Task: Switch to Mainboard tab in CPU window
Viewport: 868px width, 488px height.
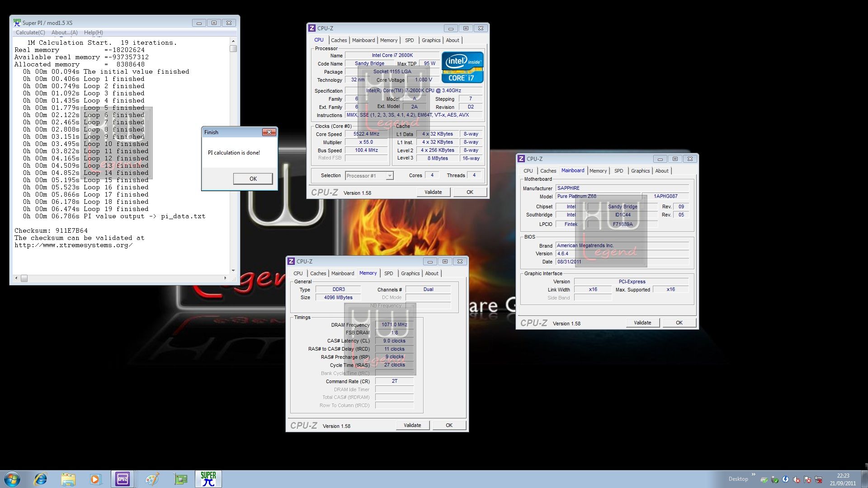Action: coord(363,40)
